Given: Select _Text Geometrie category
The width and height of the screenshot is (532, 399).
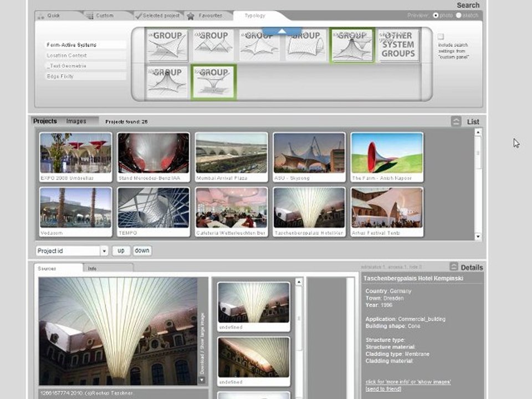Looking at the screenshot, I should (85, 66).
